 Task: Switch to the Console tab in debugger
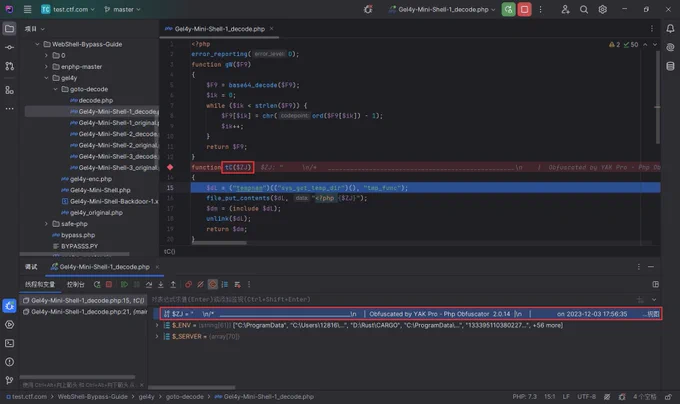pos(75,284)
